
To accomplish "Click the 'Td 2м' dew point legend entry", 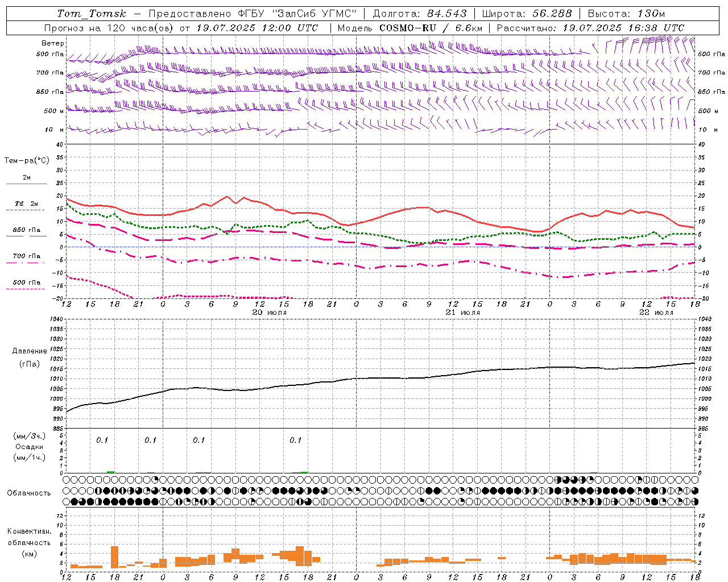I will tap(27, 203).
